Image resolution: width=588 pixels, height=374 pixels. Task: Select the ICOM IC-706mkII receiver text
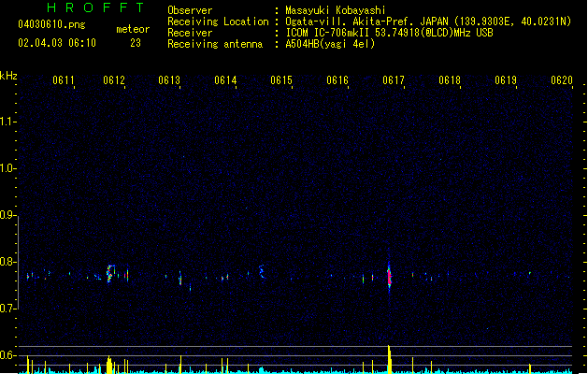389,33
